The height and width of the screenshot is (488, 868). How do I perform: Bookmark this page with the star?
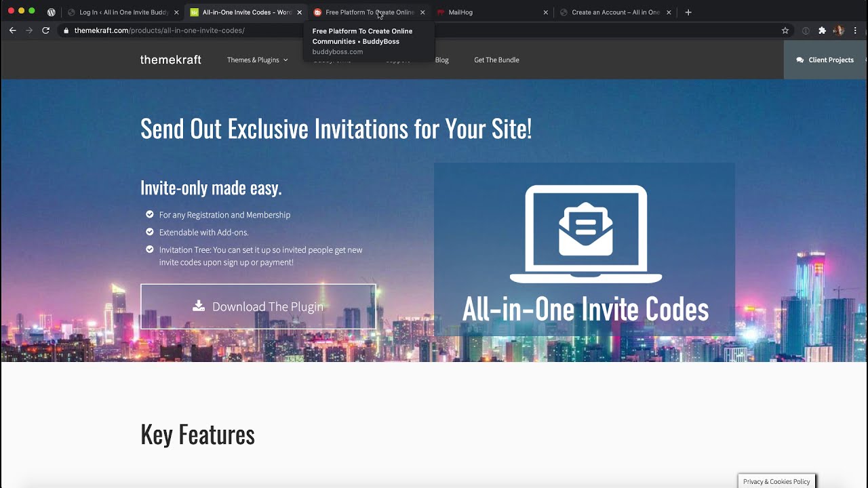pos(785,30)
